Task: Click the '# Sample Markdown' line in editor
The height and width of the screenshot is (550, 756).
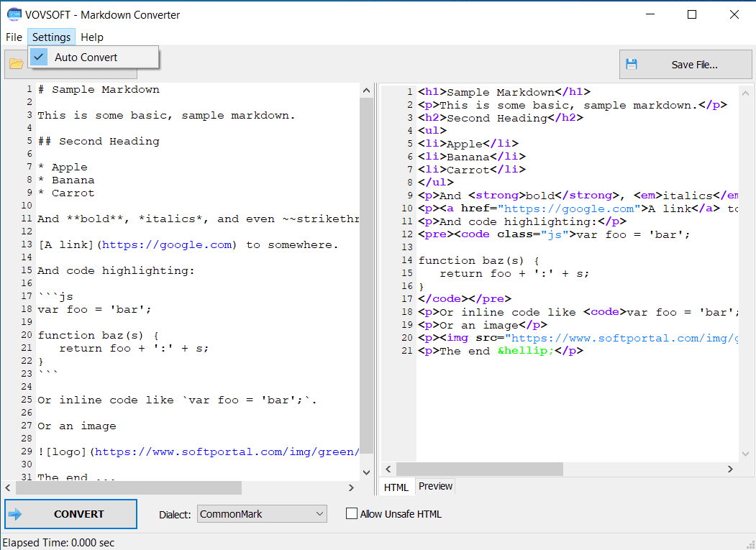Action: point(99,90)
